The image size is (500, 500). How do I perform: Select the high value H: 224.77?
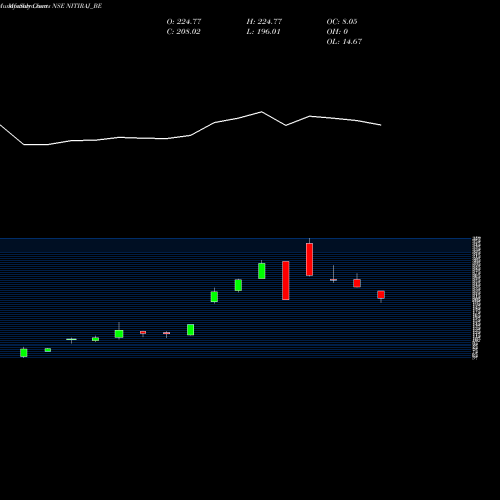pos(264,22)
